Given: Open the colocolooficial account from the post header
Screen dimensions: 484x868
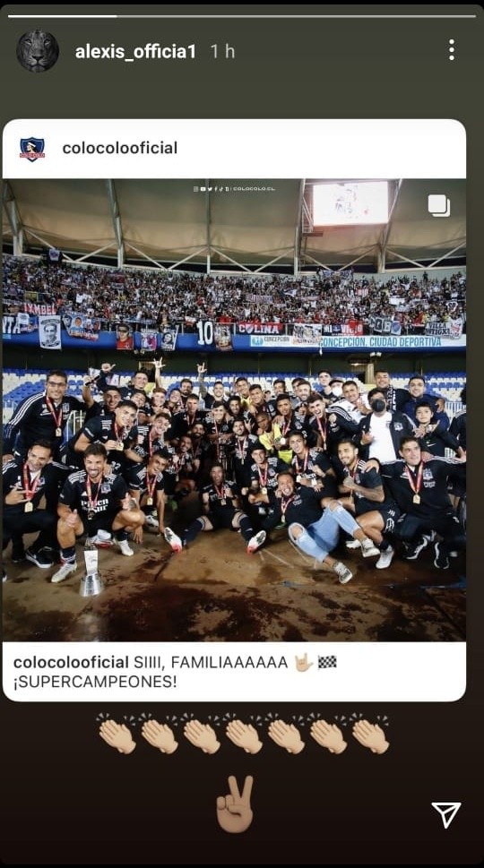Looking at the screenshot, I should [119, 149].
